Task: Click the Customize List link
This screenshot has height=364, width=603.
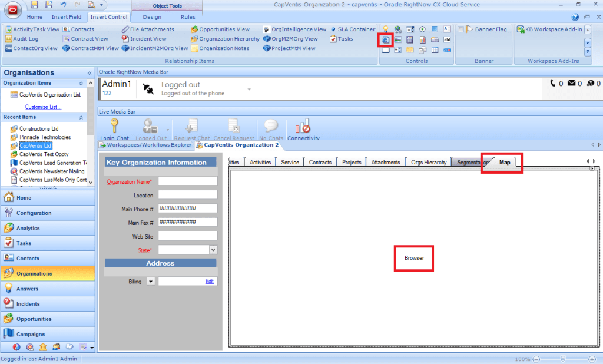Action: (43, 107)
